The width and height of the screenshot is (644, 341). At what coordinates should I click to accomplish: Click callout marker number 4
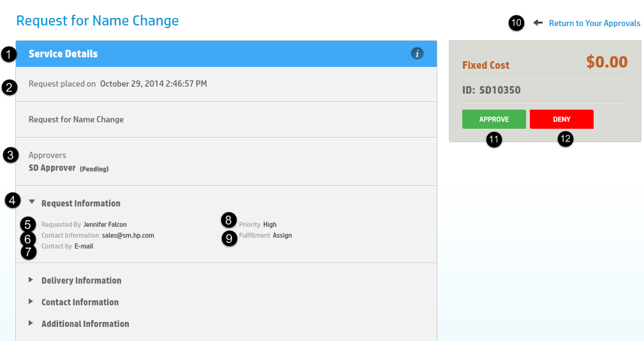(12, 200)
